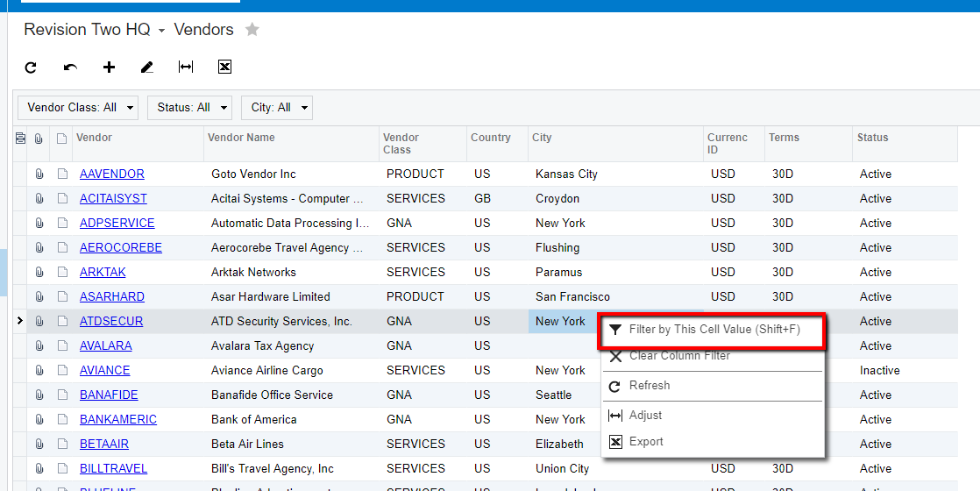
Task: Expand the Revision Two HQ branch selector
Action: (161, 31)
